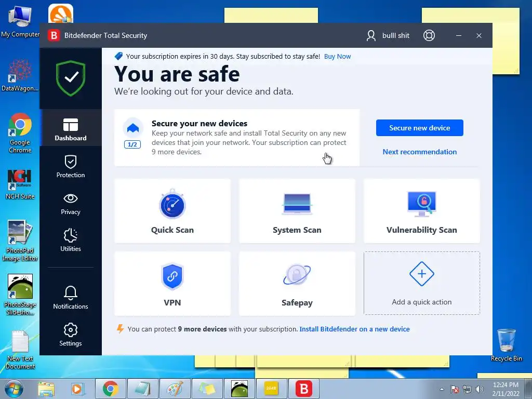This screenshot has height=399, width=532.
Task: Click the Secure new device button
Action: (419, 128)
